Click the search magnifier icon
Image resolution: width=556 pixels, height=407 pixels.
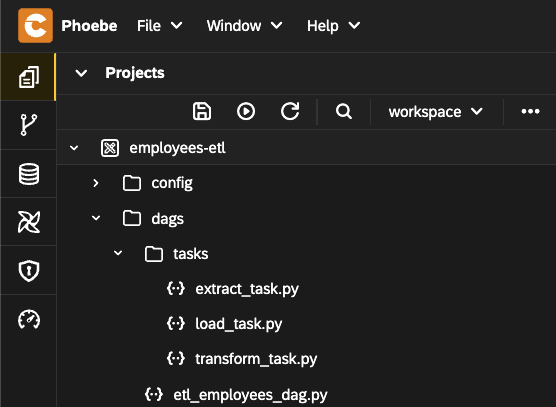344,111
